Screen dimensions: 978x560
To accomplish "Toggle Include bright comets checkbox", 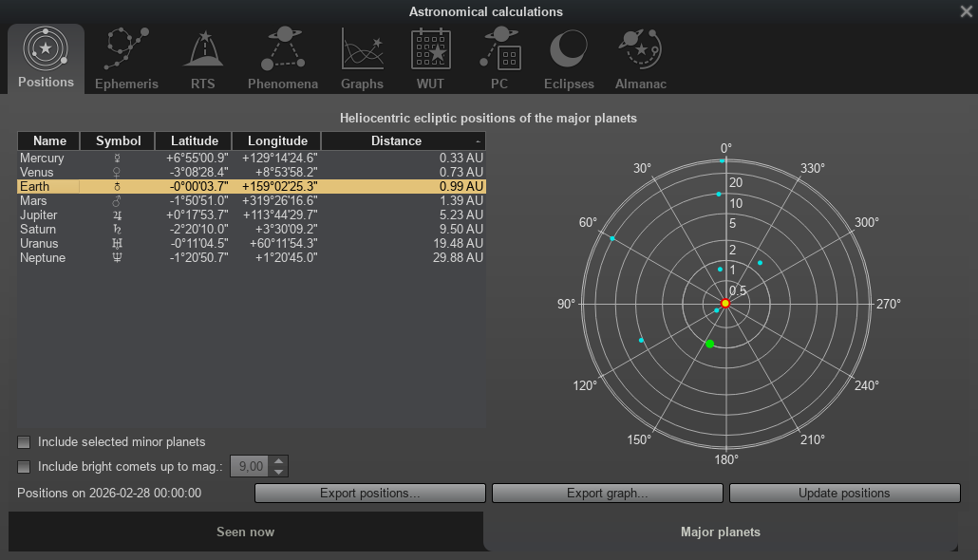I will pyautogui.click(x=25, y=467).
